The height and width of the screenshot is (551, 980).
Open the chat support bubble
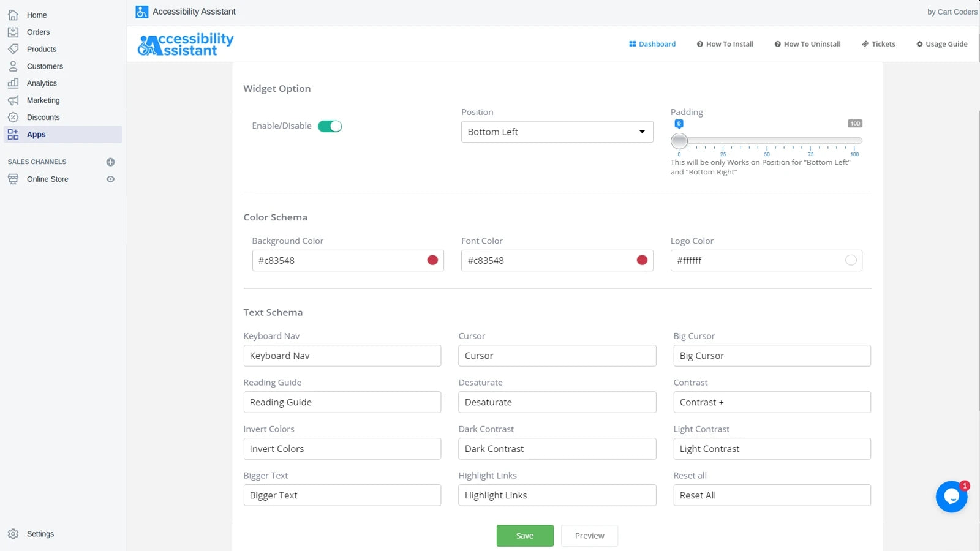[951, 497]
